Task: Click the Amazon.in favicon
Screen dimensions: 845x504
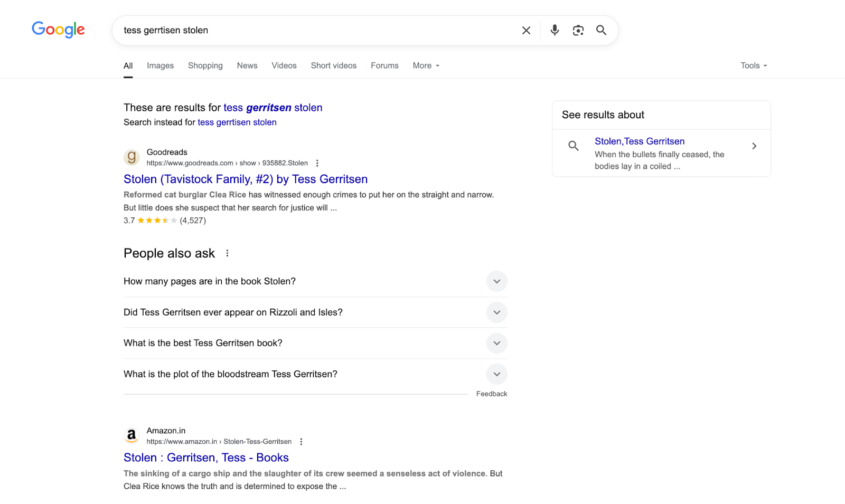Action: point(131,435)
